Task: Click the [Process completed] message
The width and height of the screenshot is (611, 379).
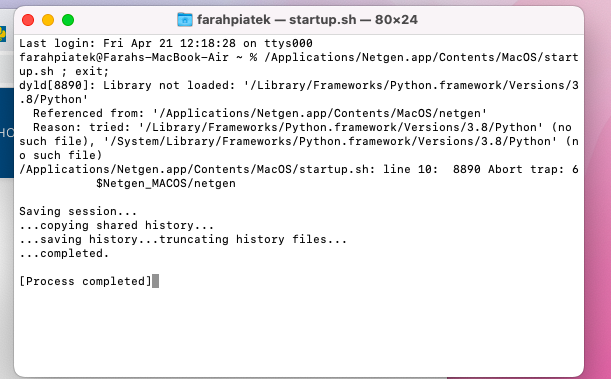Action: [x=85, y=282]
